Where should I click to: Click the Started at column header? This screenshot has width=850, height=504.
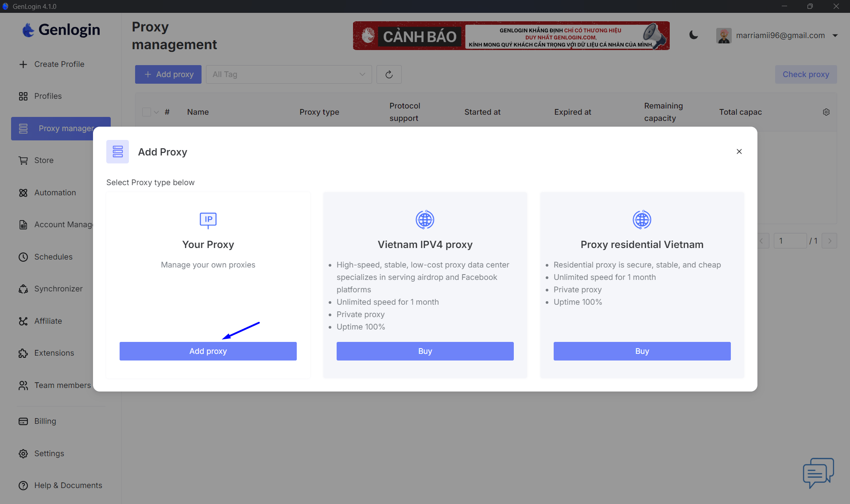[482, 112]
